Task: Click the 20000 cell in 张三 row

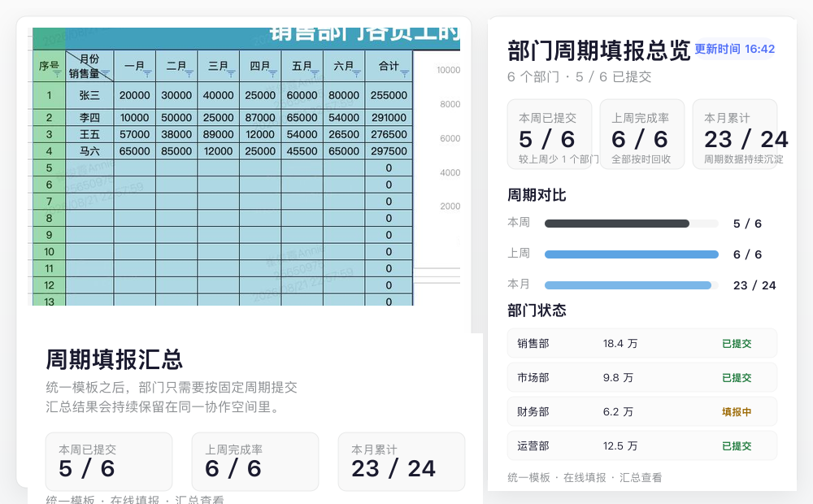Action: tap(135, 95)
